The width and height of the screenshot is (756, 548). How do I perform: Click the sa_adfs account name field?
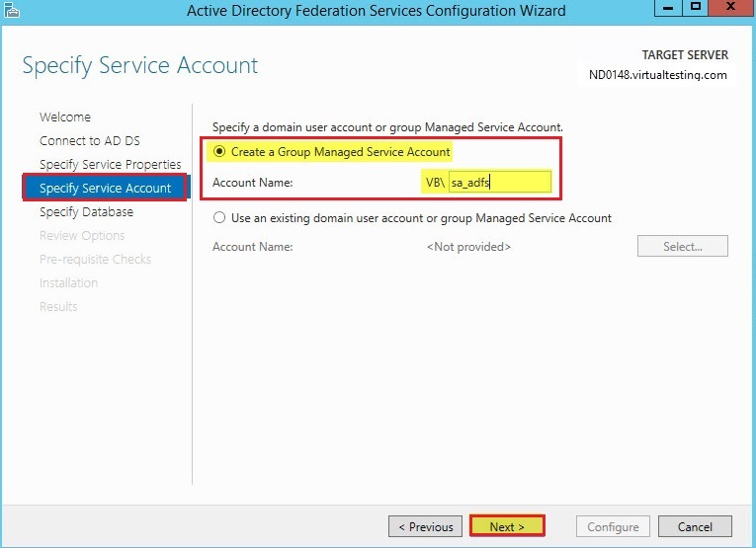pyautogui.click(x=499, y=183)
